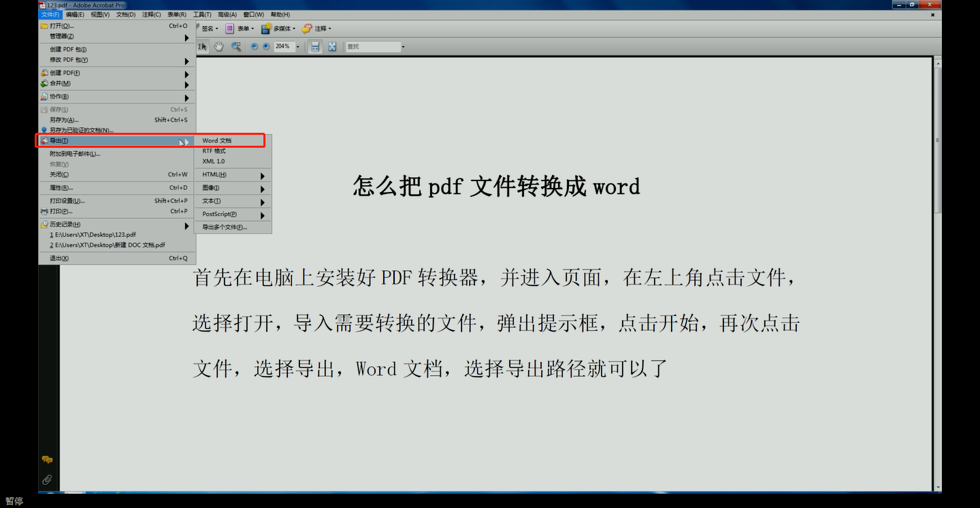Open the 表单(R) menu in menu bar

176,14
